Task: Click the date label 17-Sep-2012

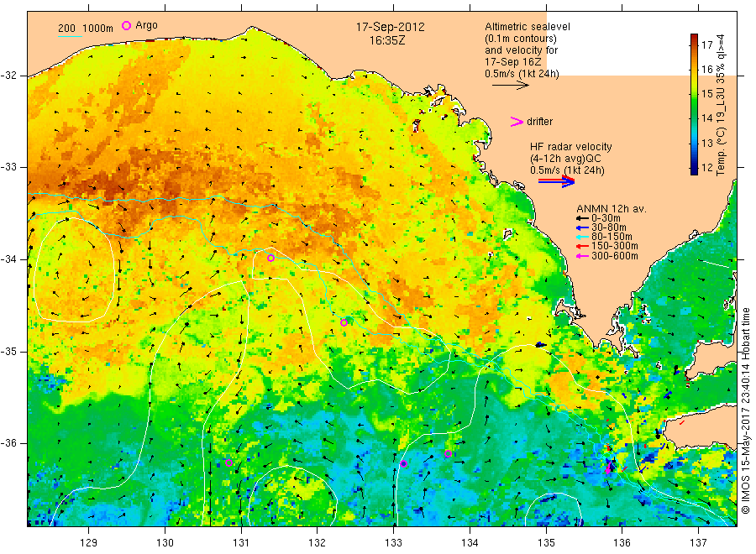Action: point(390,27)
